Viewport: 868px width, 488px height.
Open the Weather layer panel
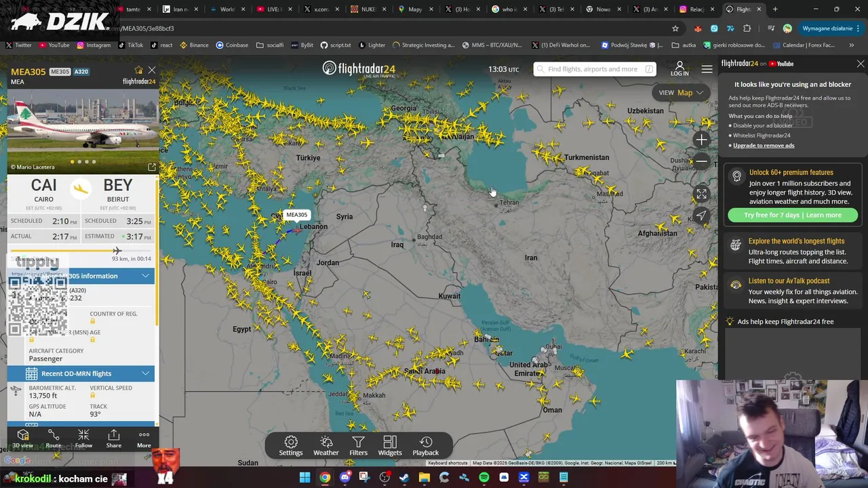tap(326, 446)
